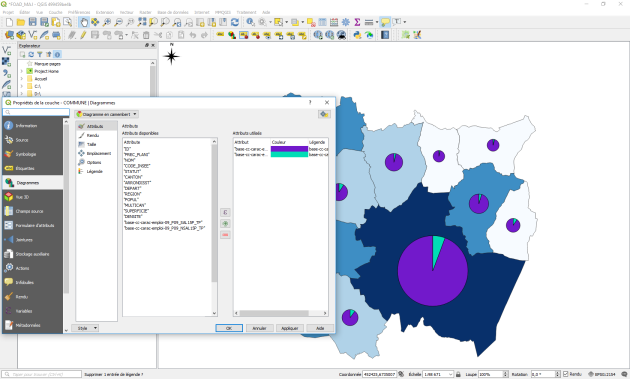
Task: Click the layer properties help question mark
Action: pyautogui.click(x=310, y=102)
